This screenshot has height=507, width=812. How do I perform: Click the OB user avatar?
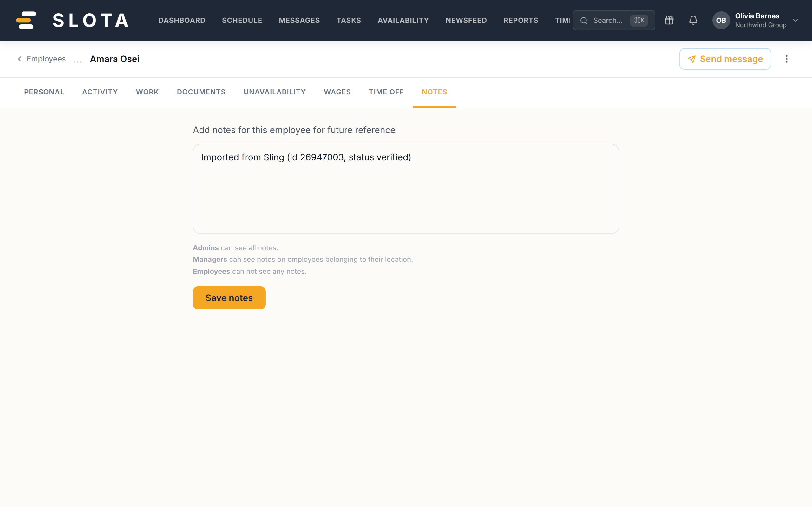click(x=721, y=20)
